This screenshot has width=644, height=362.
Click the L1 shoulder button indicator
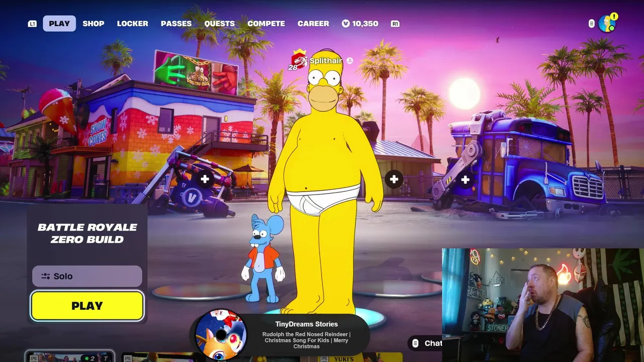pos(32,24)
